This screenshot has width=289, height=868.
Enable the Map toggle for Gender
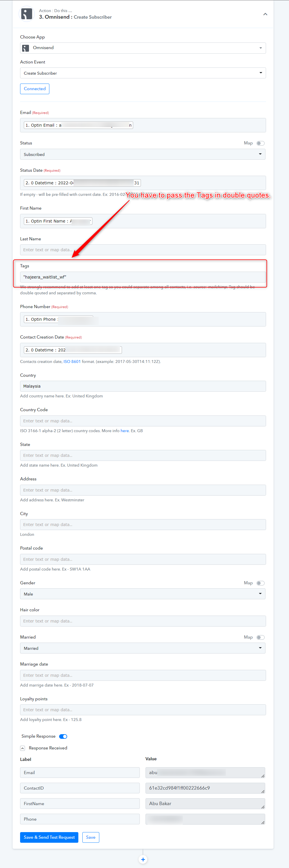pyautogui.click(x=260, y=583)
